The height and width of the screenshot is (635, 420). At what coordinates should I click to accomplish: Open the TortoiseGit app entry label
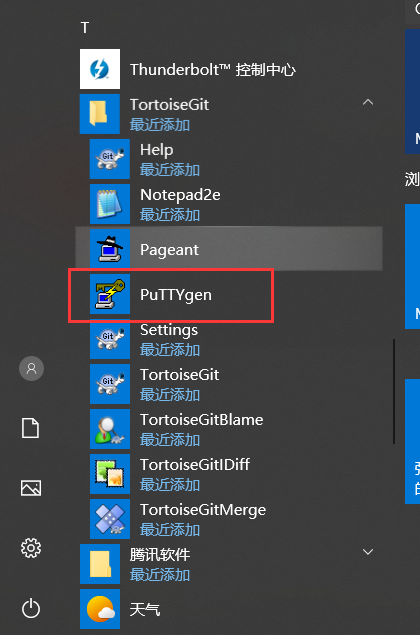tap(179, 375)
